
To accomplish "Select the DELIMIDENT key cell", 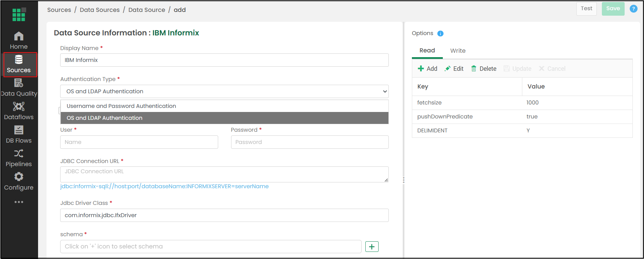I will (467, 131).
